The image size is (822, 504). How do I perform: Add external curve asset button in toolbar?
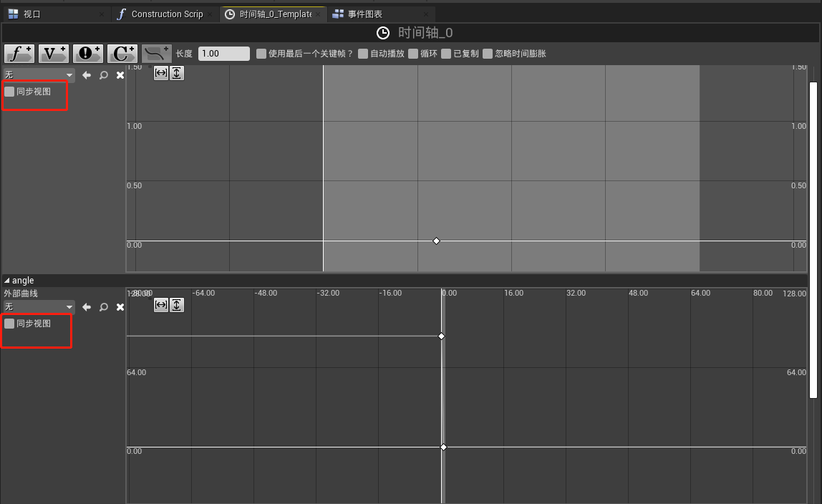pyautogui.click(x=156, y=54)
